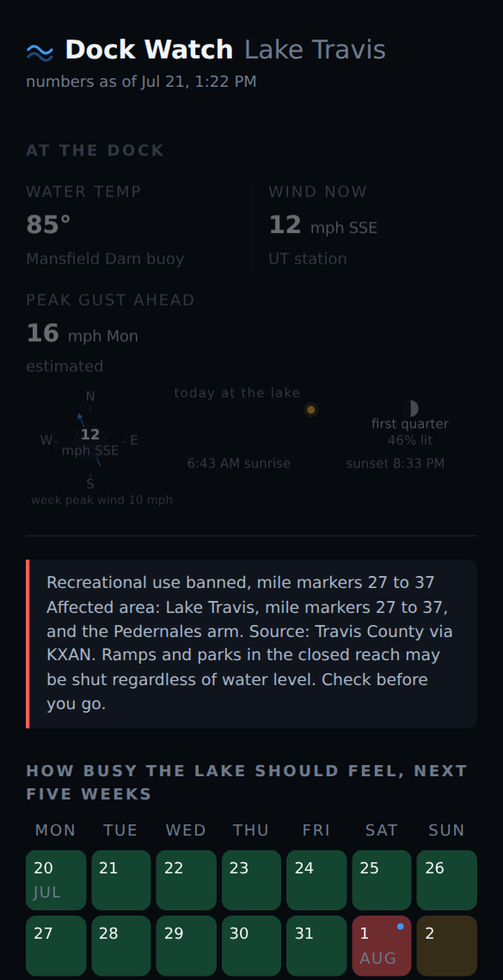Click the blue arrow on the compass
Viewport: 503px width, 980px height.
coord(81,420)
